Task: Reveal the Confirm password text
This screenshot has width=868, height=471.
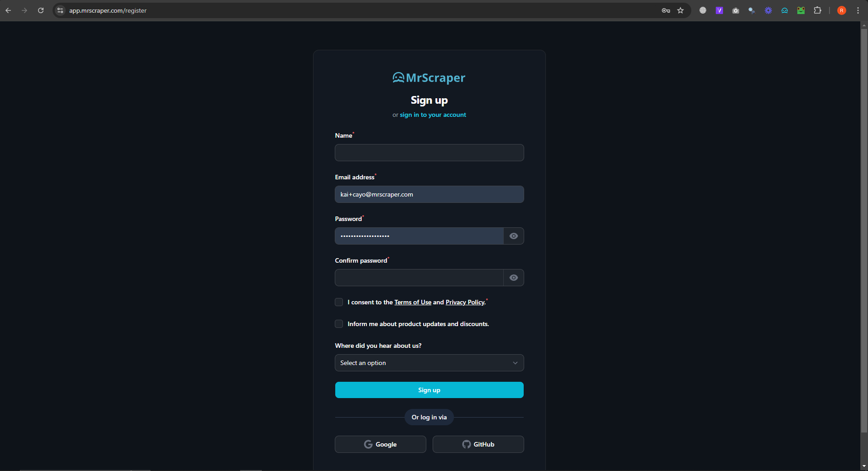Action: (514, 278)
